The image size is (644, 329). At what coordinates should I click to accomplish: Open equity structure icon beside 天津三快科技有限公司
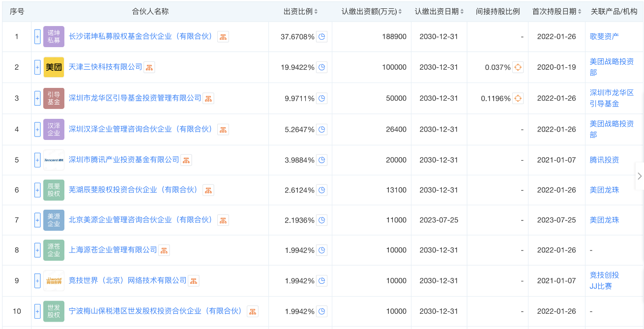pos(149,67)
